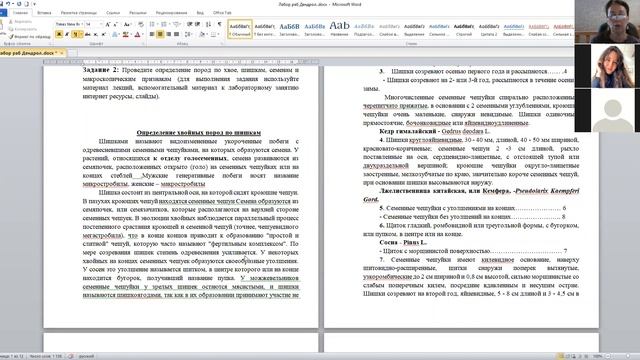Select the Название (Title) style
Screen dimensions: 640x360
click(339, 29)
